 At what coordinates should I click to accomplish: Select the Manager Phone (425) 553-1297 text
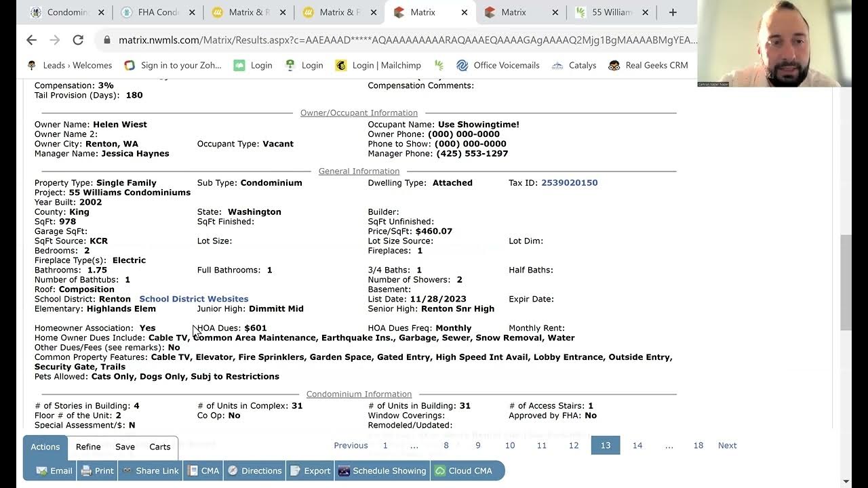coord(471,153)
